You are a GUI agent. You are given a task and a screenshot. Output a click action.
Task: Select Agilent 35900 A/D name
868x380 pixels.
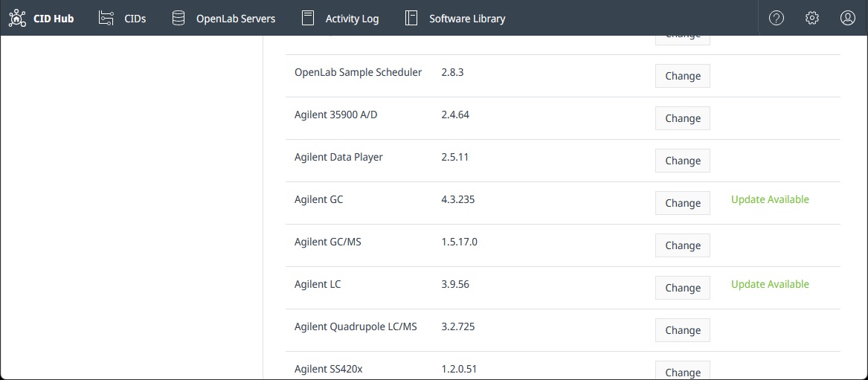[336, 115]
